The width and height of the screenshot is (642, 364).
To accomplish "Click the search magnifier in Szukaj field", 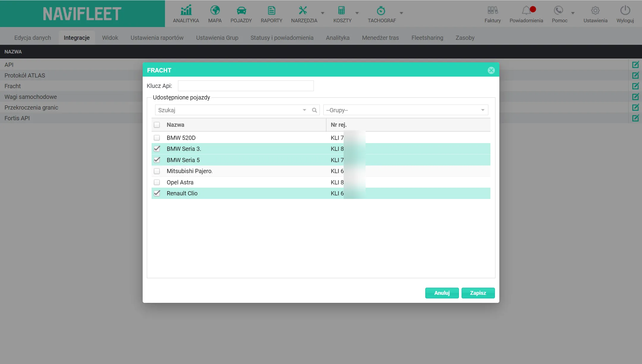I will coord(314,110).
